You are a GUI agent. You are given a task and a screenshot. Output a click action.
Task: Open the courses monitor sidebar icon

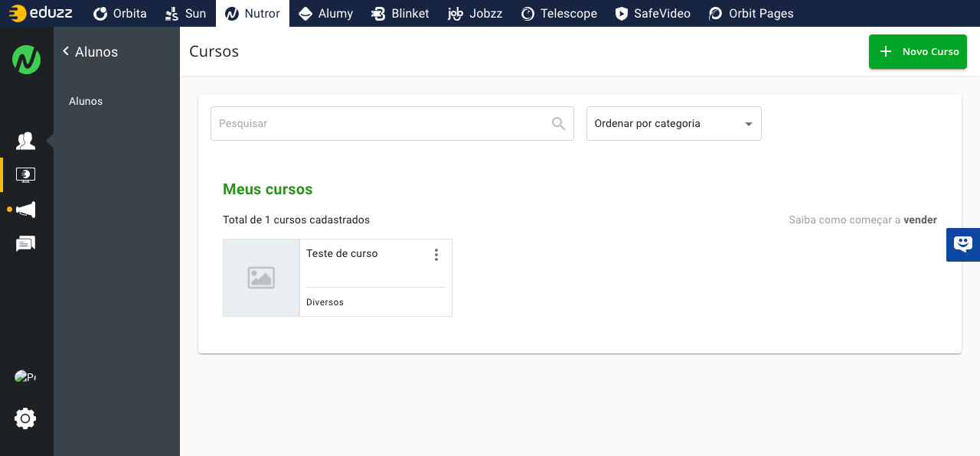pos(26,175)
